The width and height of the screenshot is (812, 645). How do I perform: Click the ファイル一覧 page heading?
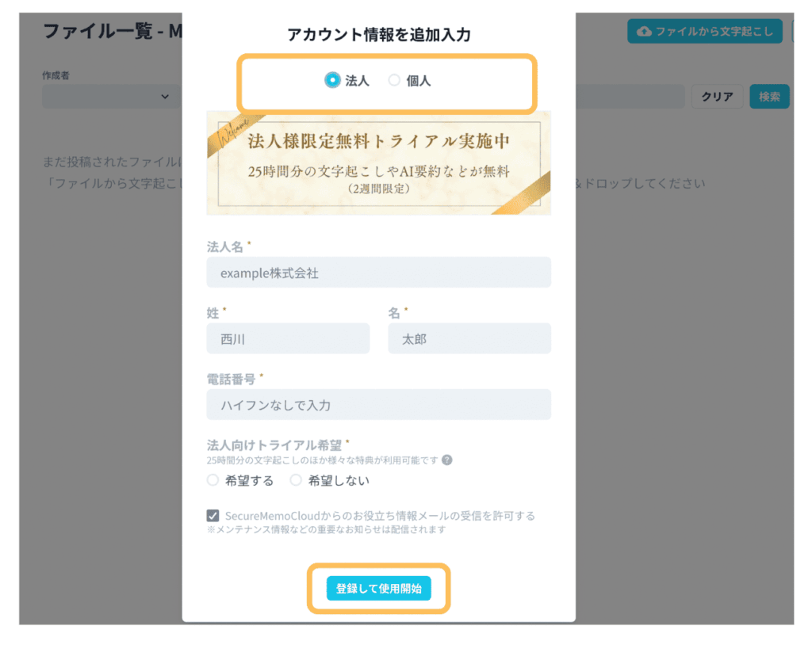coord(103,30)
